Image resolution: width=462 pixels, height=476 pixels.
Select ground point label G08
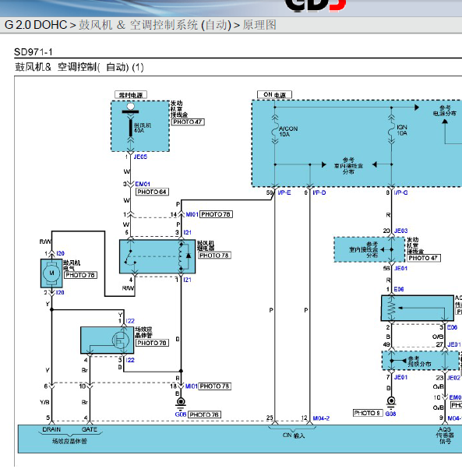[390, 414]
